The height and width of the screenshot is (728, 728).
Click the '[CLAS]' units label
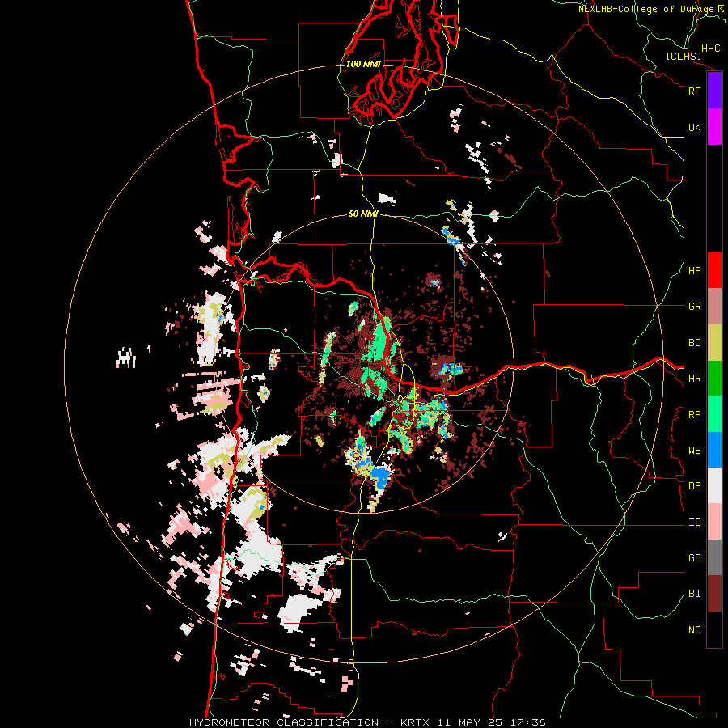684,56
